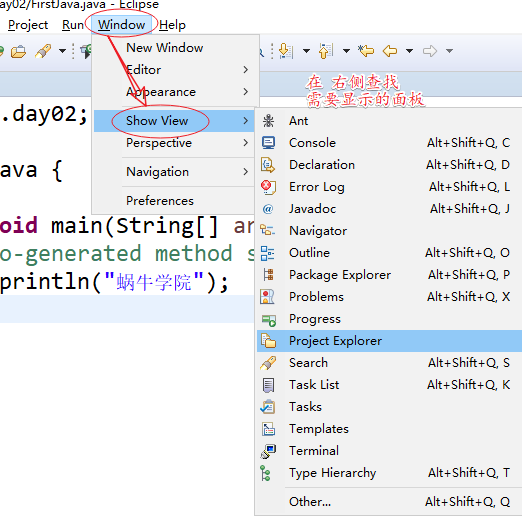Image resolution: width=522 pixels, height=518 pixels.
Task: Click the Previous Annotation toolbar icon
Action: [x=326, y=51]
